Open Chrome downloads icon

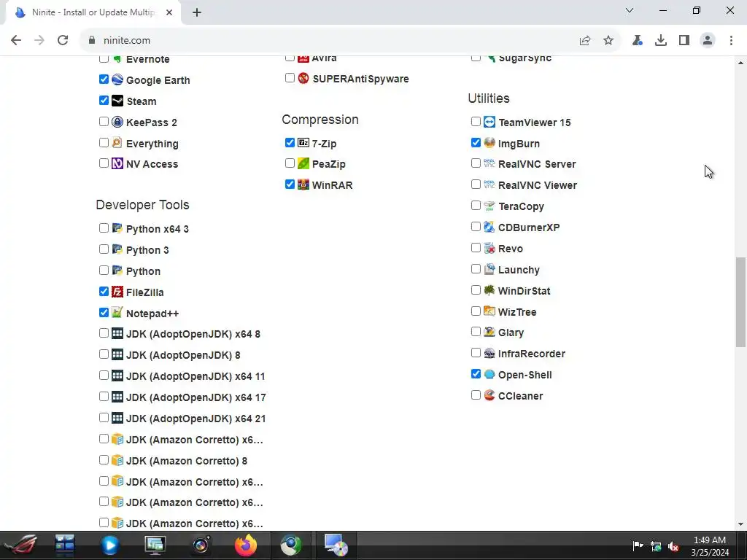click(661, 41)
